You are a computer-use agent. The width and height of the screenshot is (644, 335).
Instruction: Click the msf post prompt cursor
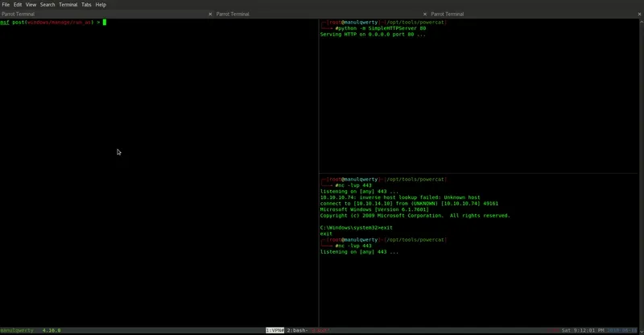(105, 23)
